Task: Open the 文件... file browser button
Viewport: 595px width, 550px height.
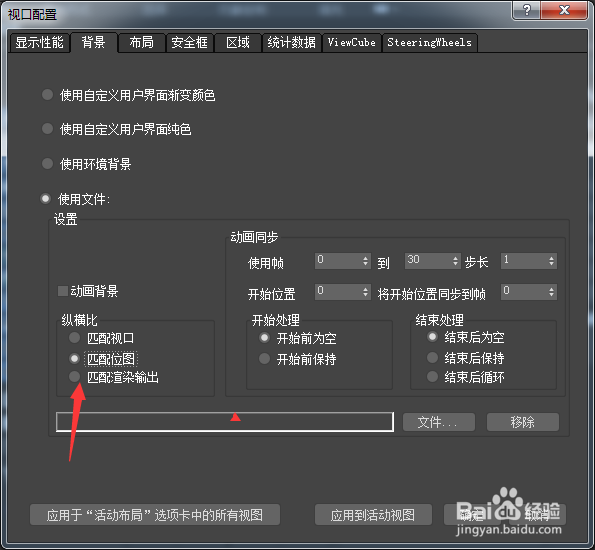Action: click(439, 422)
